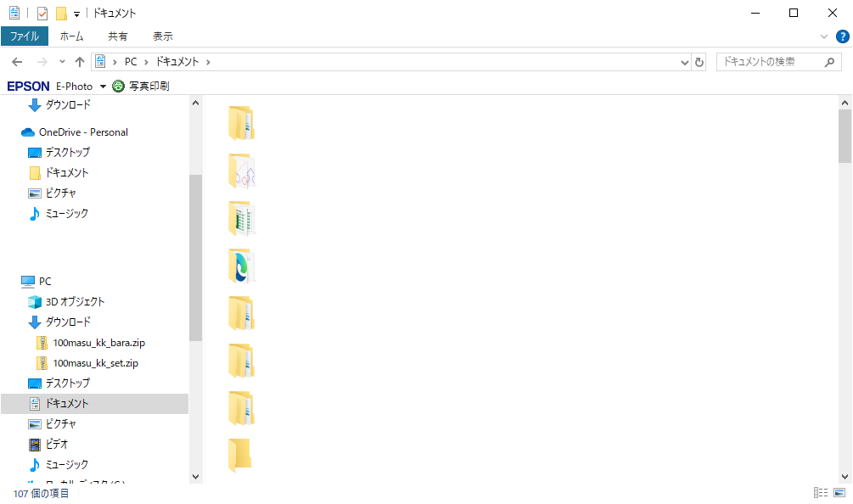Open the address bar history dropdown

point(684,63)
